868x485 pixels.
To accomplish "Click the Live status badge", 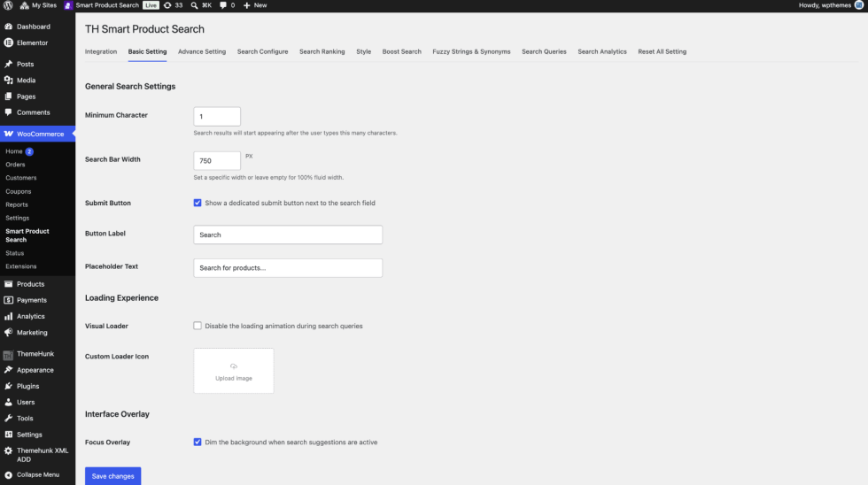I will [151, 5].
